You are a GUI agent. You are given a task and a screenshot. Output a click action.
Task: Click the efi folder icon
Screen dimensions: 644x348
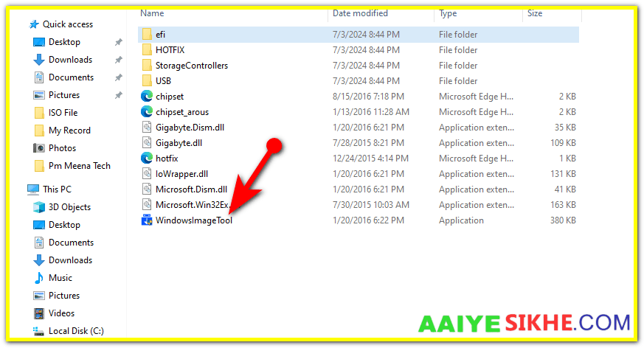(x=147, y=34)
